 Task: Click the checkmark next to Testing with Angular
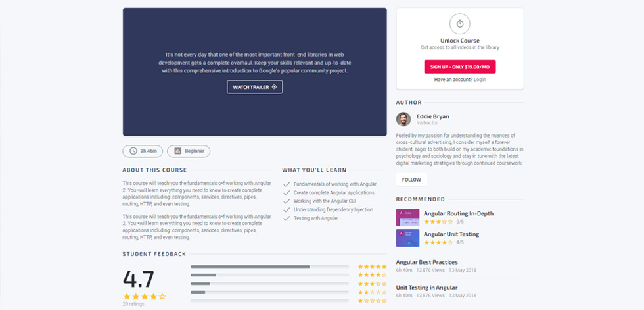coord(287,219)
